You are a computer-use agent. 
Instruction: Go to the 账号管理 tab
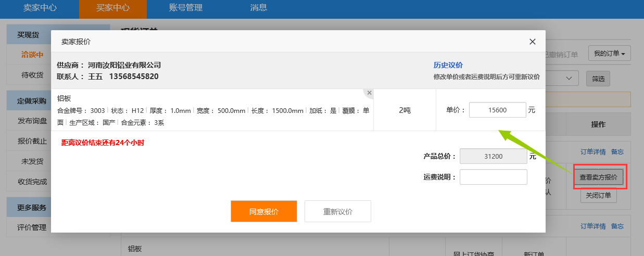pos(186,8)
